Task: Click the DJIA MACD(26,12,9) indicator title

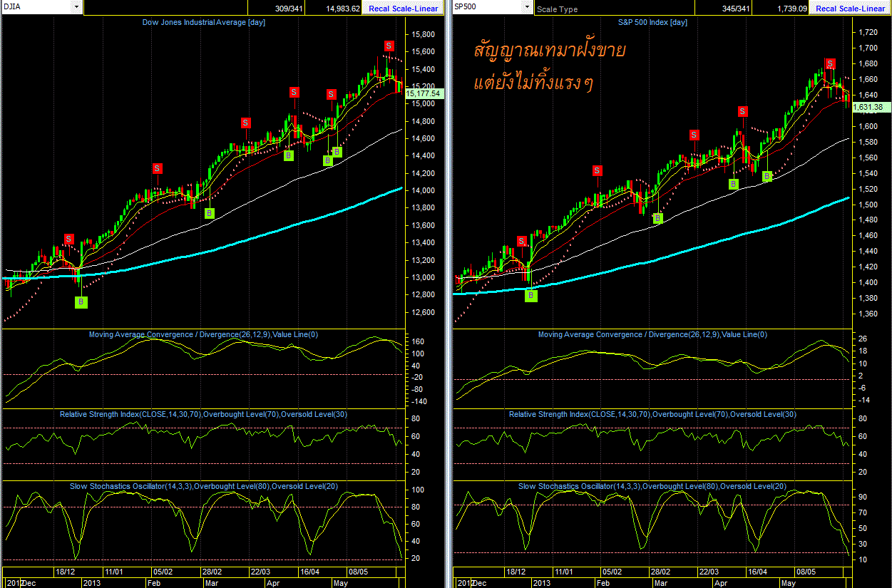Action: pyautogui.click(x=203, y=334)
